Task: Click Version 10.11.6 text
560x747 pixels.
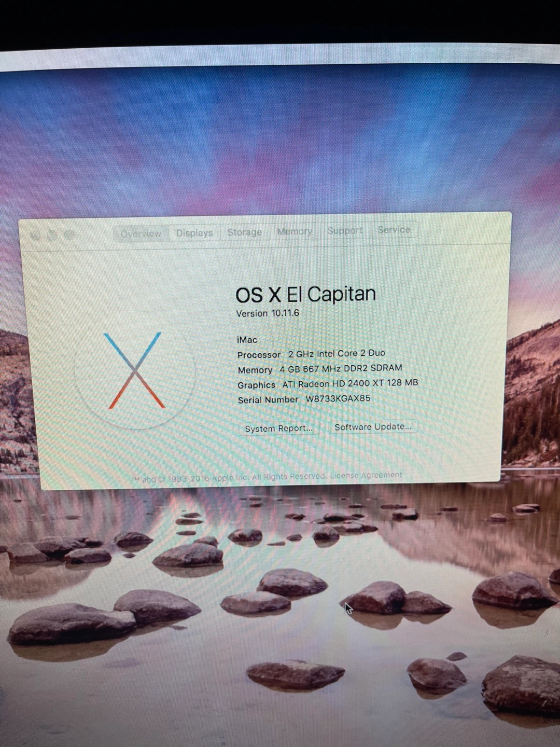Action: pos(268,313)
